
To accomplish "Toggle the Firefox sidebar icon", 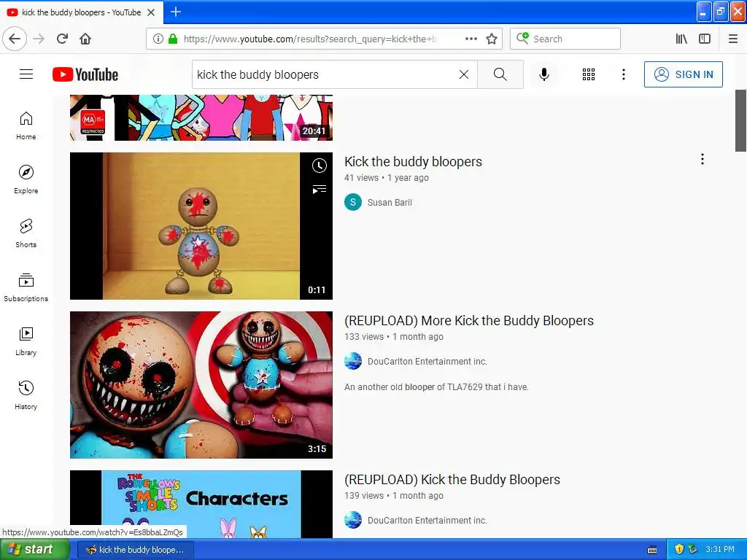I will pyautogui.click(x=705, y=39).
